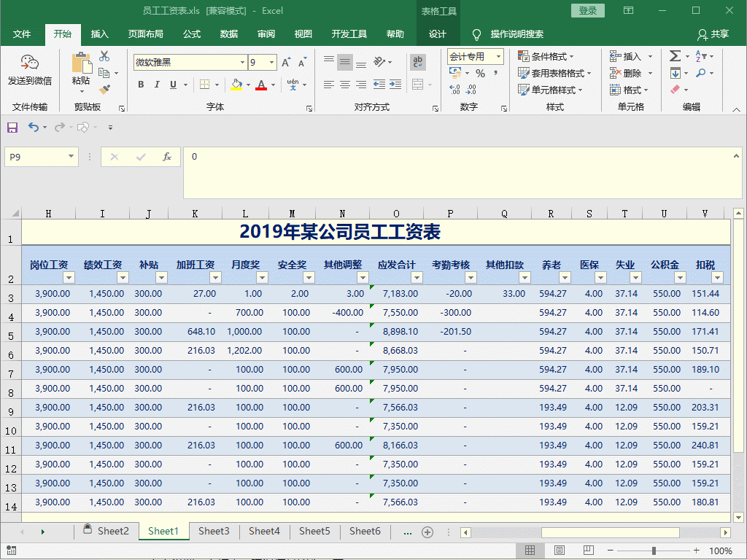Open the number format dropdown

[x=499, y=56]
